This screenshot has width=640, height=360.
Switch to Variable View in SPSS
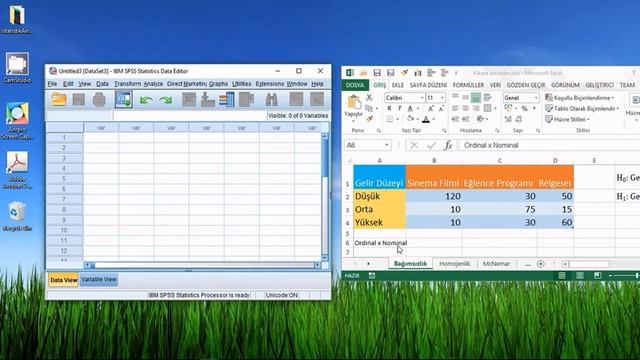[x=99, y=280]
